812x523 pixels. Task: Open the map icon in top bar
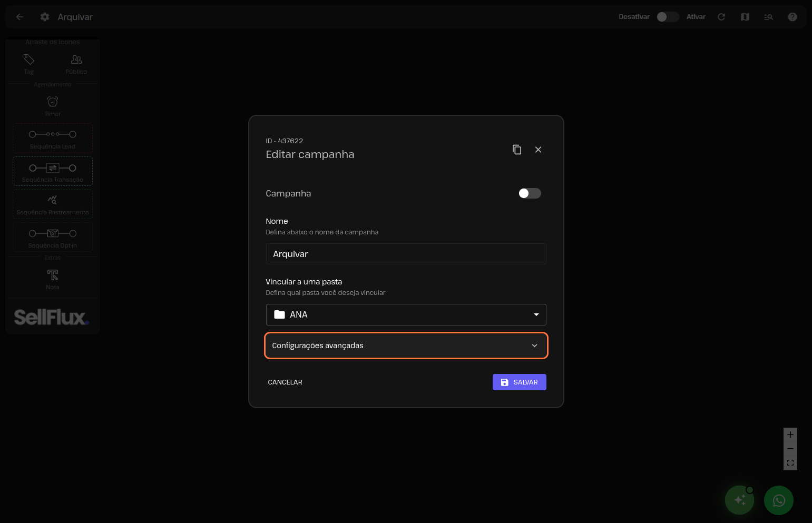tap(745, 17)
